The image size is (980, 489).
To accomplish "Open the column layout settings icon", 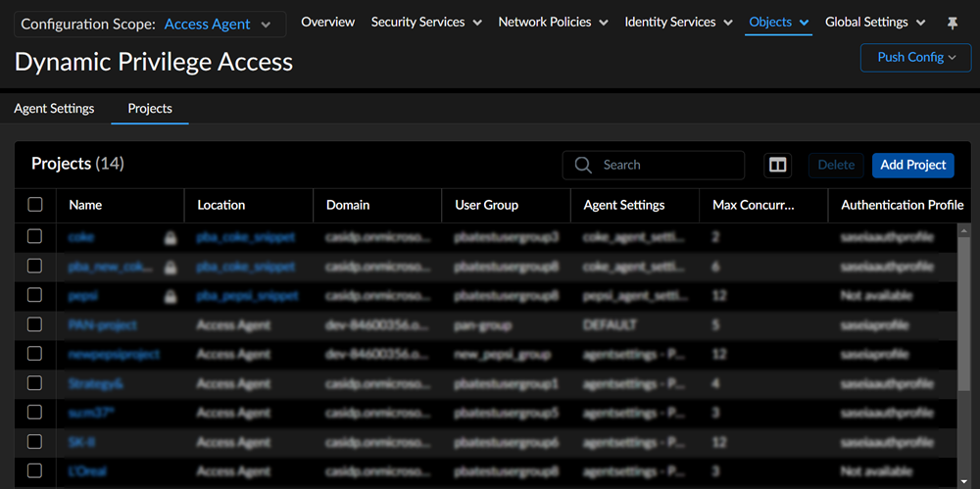I will tap(777, 165).
